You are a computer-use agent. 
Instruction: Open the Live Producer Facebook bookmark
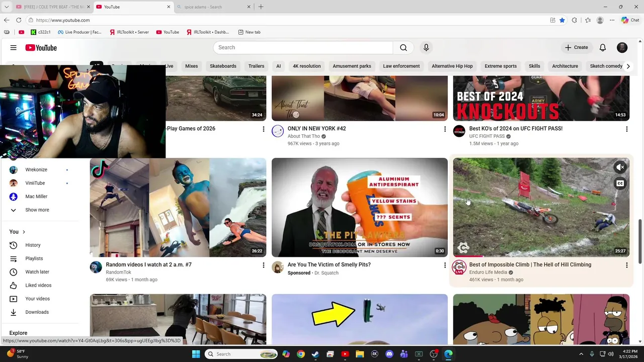click(79, 32)
